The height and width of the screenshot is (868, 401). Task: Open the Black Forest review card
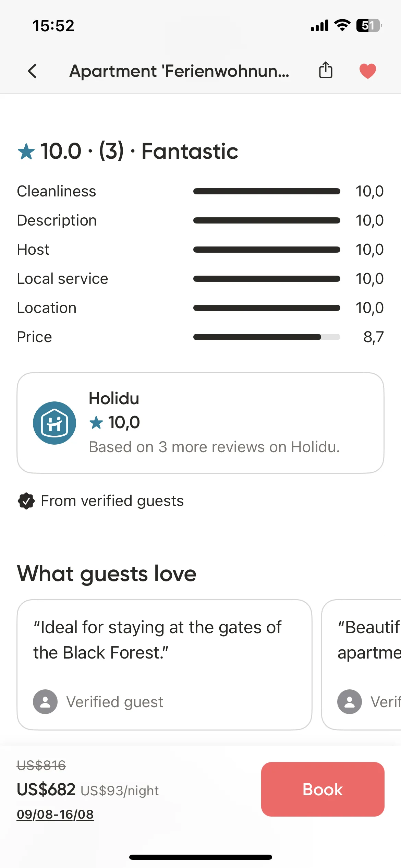tap(165, 665)
